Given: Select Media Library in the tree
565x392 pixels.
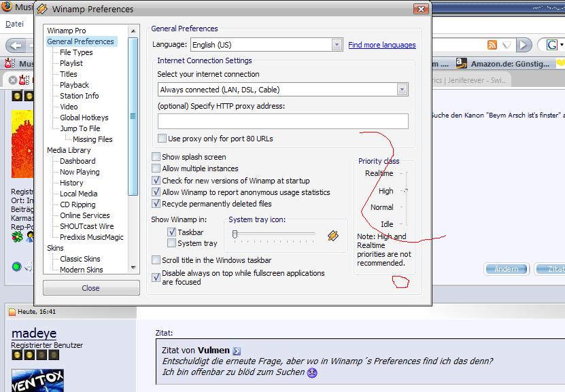Looking at the screenshot, I should (x=69, y=150).
